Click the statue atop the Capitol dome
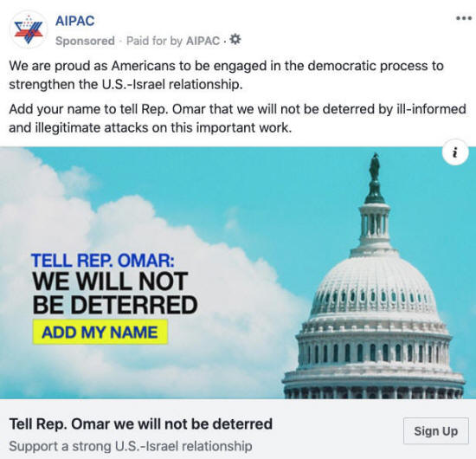The image size is (476, 459). pyautogui.click(x=376, y=165)
